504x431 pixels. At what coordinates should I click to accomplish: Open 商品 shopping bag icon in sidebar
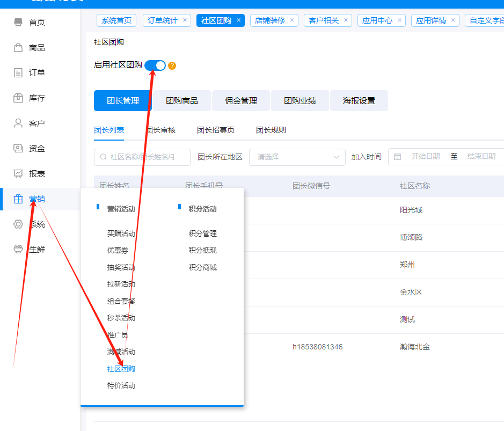(x=18, y=48)
